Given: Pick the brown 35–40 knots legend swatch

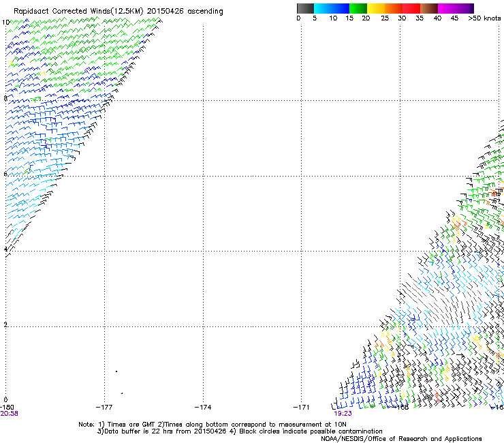Looking at the screenshot, I should [429, 8].
